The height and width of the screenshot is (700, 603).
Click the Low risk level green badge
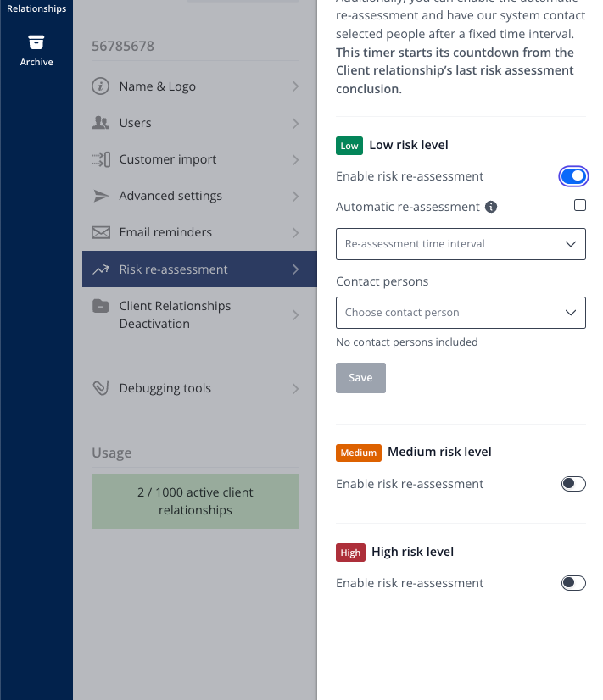pos(349,146)
